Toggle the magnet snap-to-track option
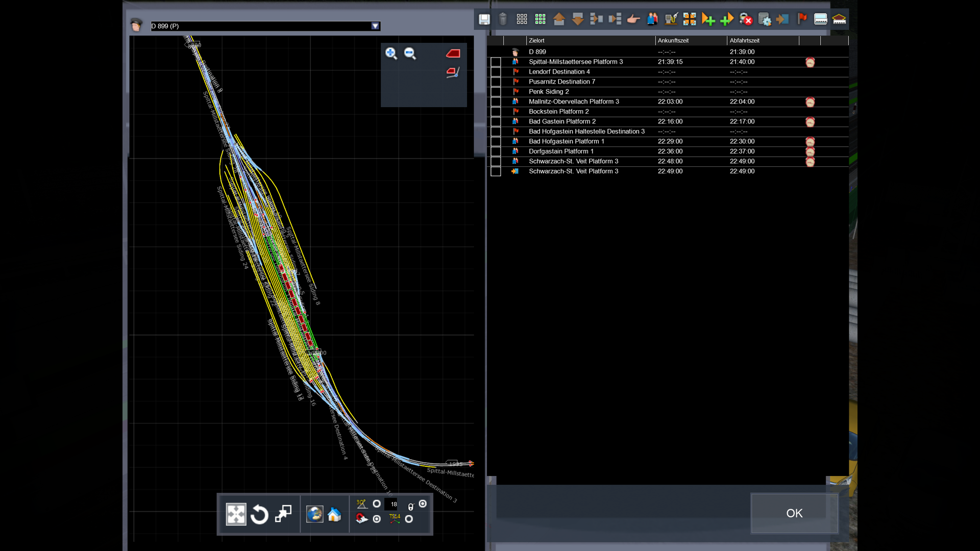 [377, 519]
